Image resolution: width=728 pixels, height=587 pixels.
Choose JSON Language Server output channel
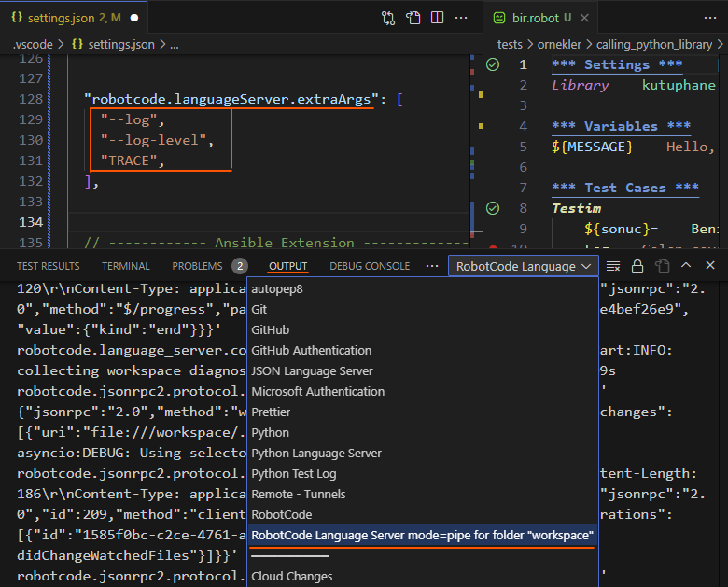(x=423, y=371)
